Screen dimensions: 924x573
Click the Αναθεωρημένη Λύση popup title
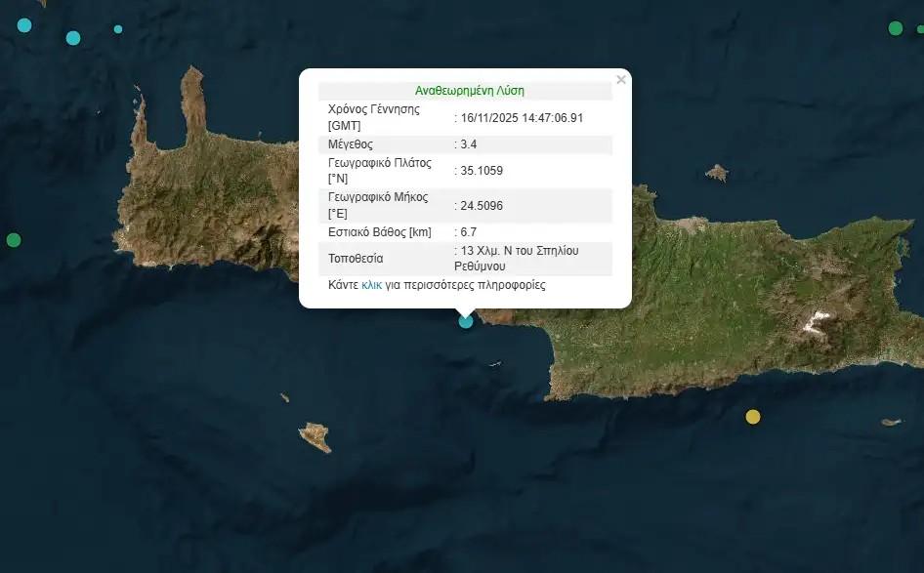tap(472, 89)
